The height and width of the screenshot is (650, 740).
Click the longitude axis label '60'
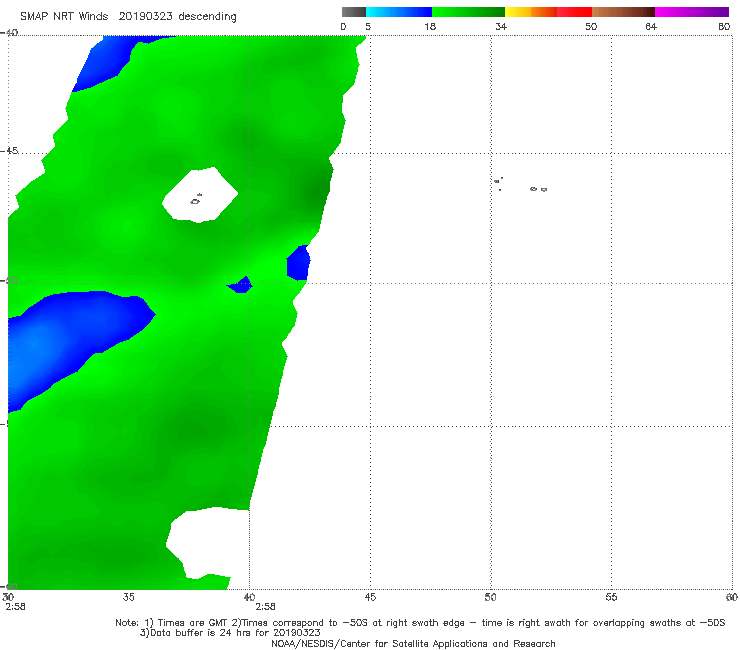[732, 597]
